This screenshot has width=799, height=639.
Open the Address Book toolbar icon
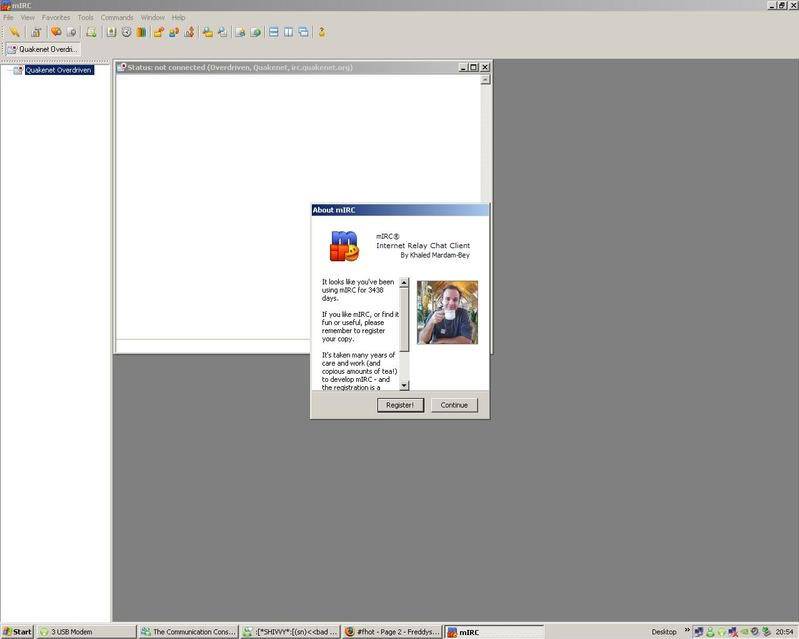pyautogui.click(x=111, y=32)
